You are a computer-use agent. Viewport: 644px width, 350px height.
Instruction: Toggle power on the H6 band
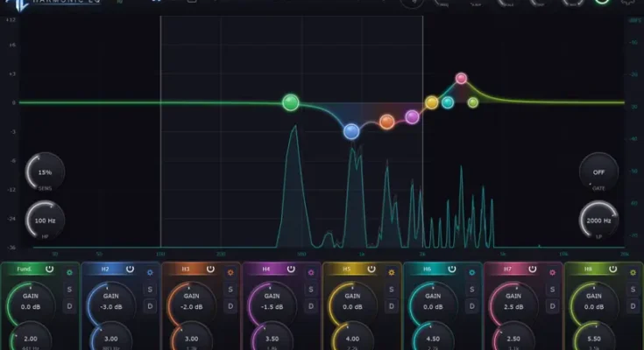click(452, 269)
